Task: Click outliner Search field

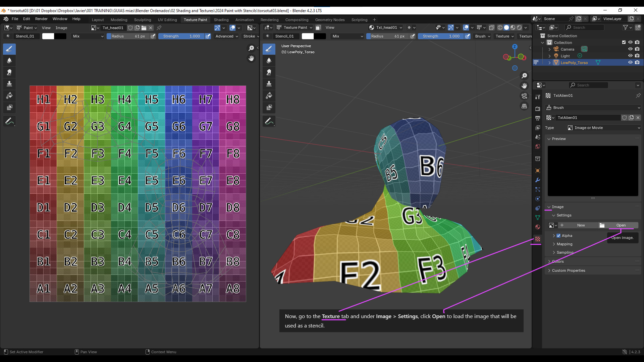Action: pyautogui.click(x=584, y=27)
